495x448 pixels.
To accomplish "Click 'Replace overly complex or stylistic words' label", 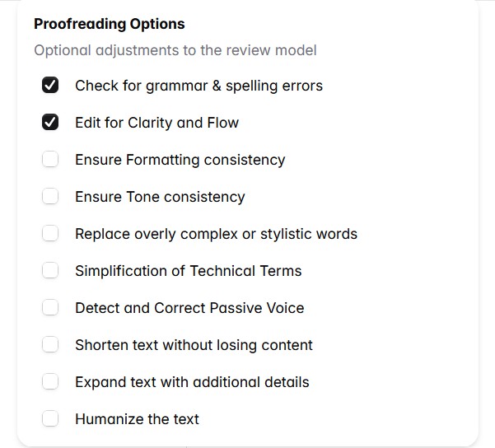I will (216, 234).
